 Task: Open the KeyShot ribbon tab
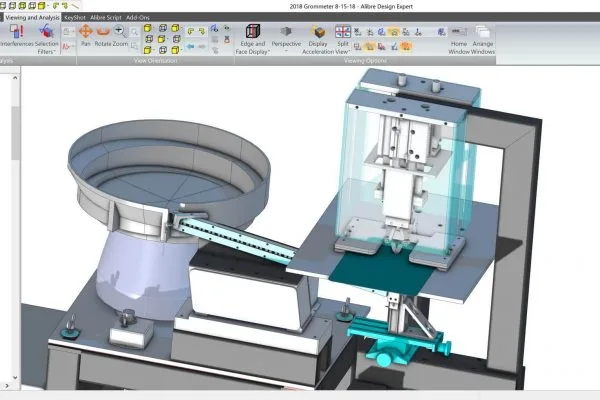pos(75,17)
